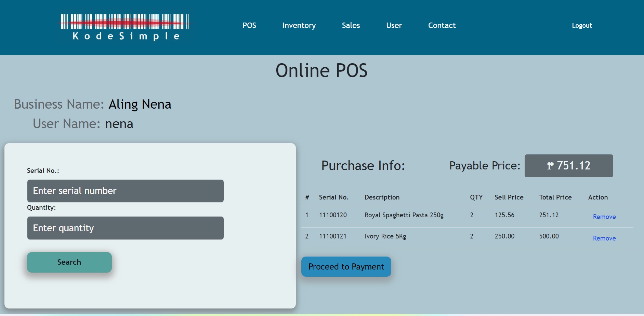This screenshot has height=316, width=644.
Task: Remove the Ivory Rice 5Kg item
Action: point(604,238)
